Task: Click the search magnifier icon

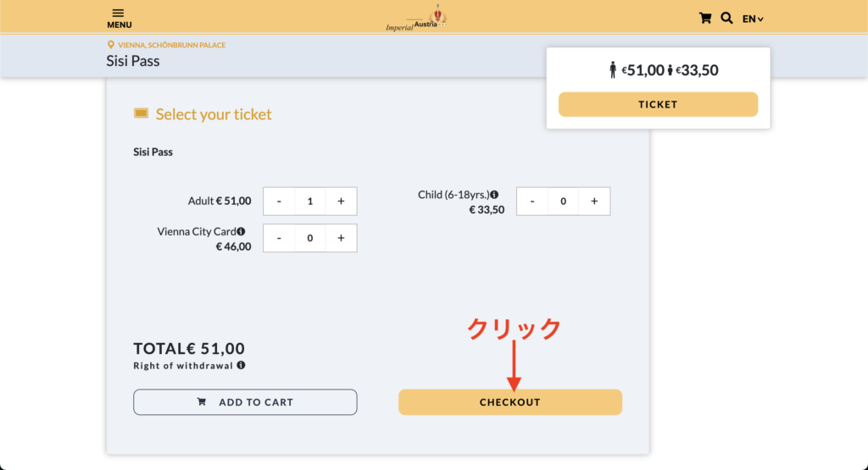Action: (726, 19)
